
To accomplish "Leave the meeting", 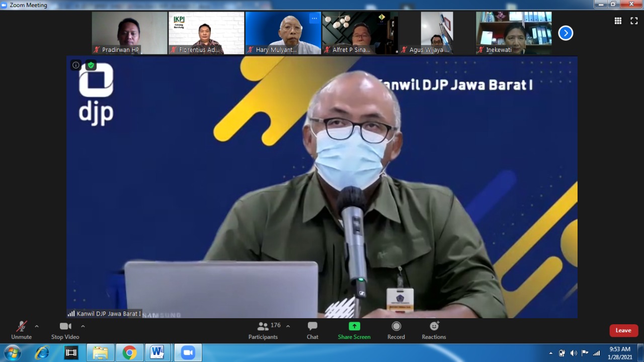I will coord(623,330).
